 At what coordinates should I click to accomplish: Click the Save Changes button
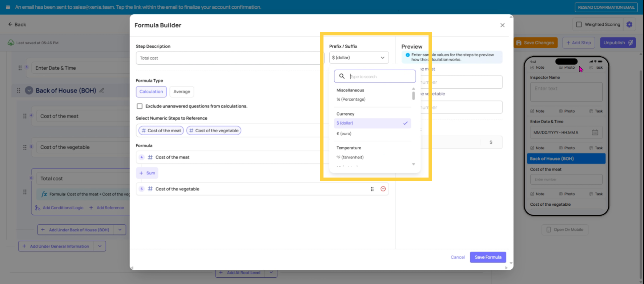[x=535, y=43]
